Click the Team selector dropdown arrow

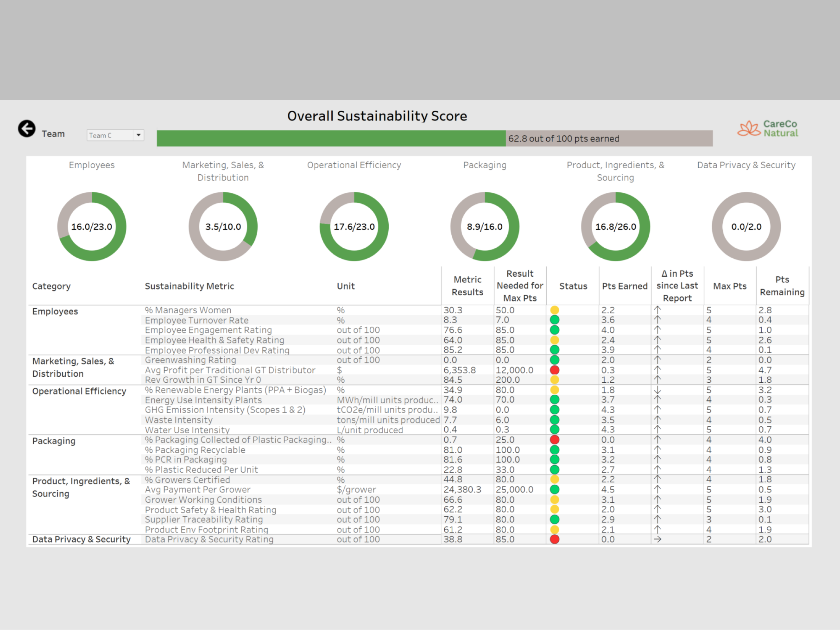click(139, 135)
